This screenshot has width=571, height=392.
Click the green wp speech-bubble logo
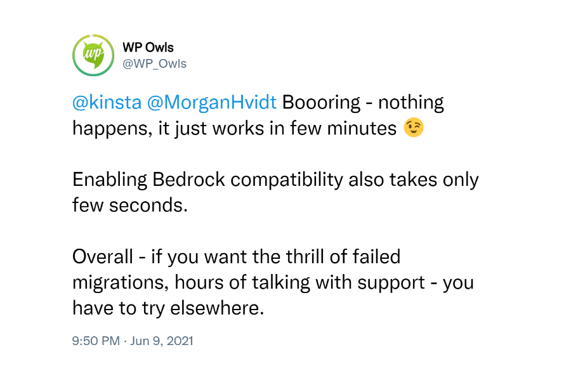tap(94, 55)
